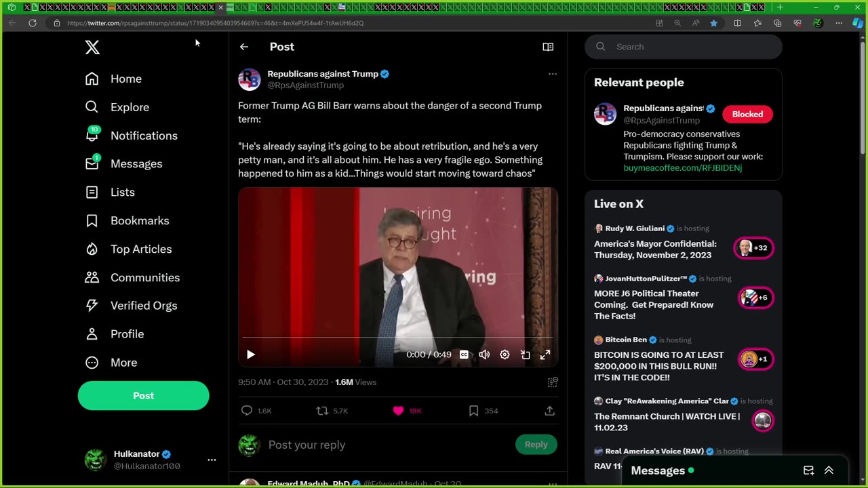Viewport: 868px width, 488px height.
Task: Click the X logo in sidebar
Action: [92, 47]
